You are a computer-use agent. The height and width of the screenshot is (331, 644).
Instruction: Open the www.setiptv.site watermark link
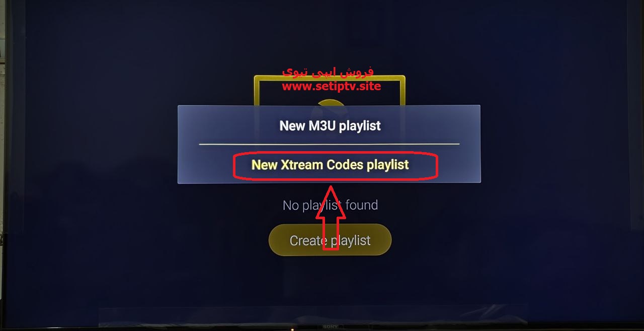tap(331, 86)
